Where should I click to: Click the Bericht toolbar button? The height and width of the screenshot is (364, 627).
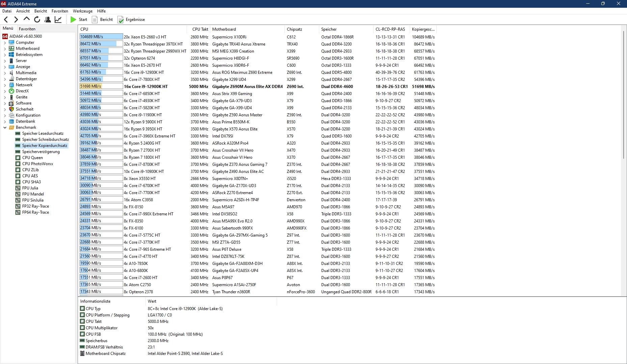(x=102, y=20)
